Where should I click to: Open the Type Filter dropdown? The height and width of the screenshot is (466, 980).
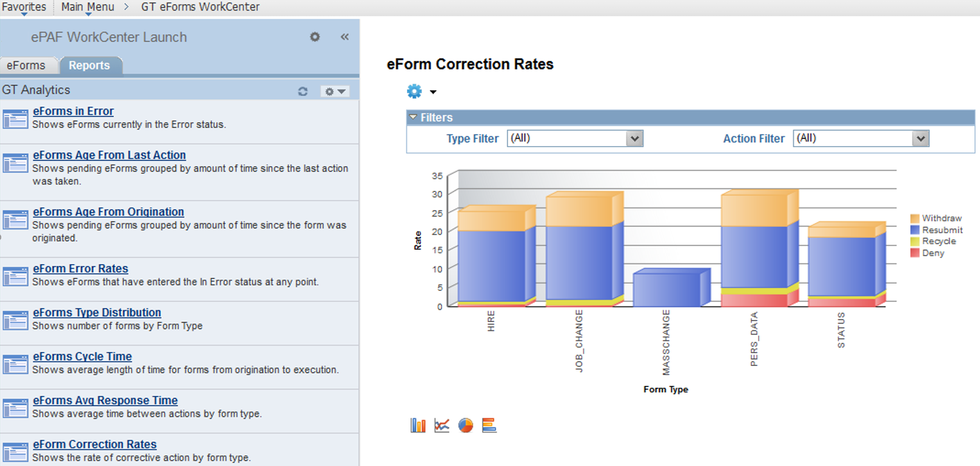point(574,138)
